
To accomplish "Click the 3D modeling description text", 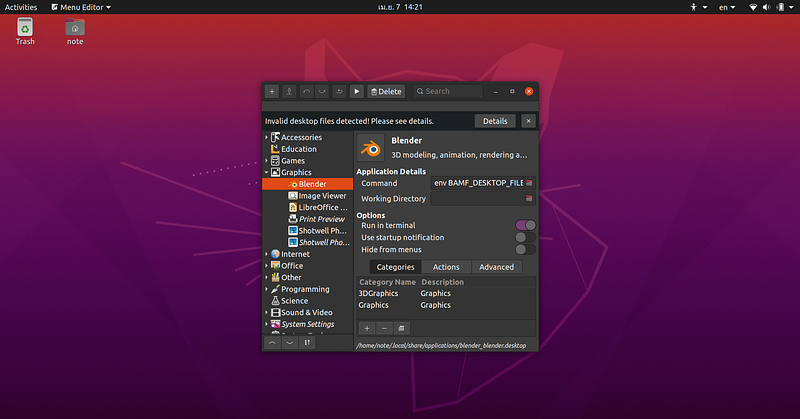I will coord(459,155).
